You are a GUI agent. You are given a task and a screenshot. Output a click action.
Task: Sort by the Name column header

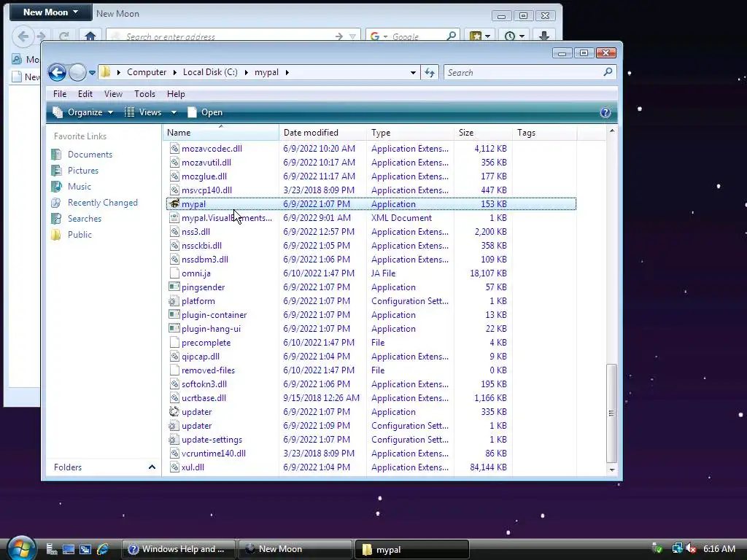point(221,133)
